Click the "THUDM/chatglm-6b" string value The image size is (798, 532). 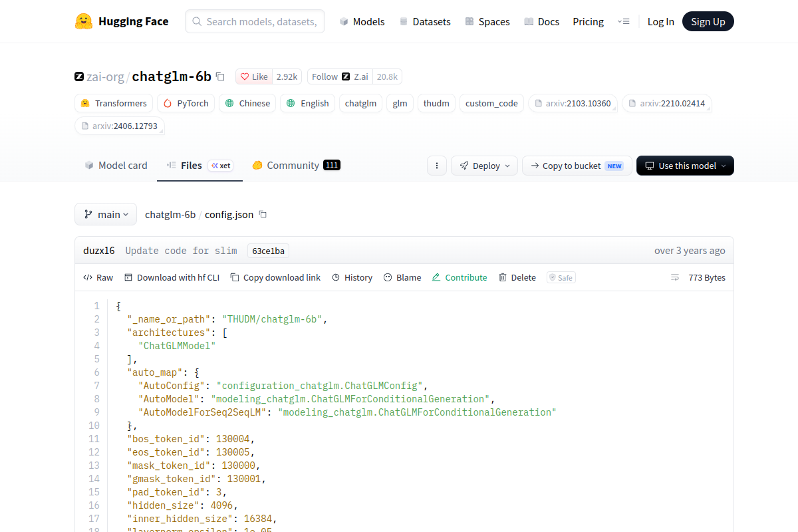(x=272, y=319)
